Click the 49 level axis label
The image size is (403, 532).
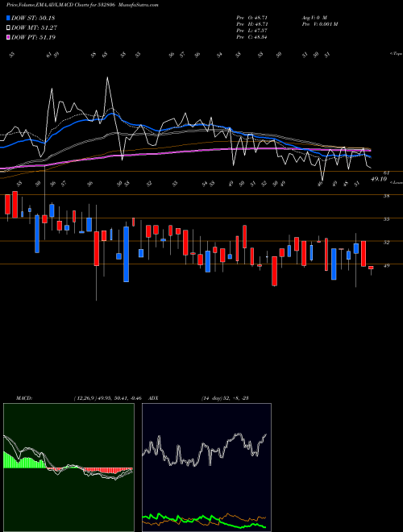pos(386,266)
